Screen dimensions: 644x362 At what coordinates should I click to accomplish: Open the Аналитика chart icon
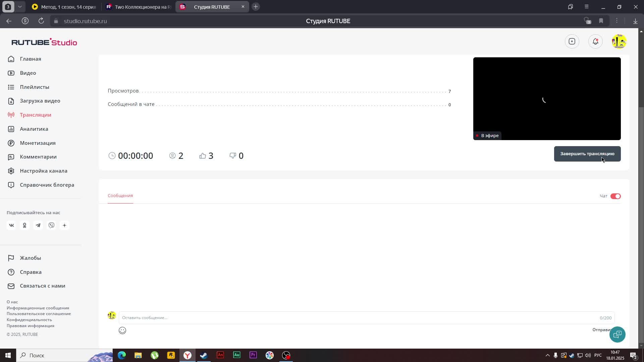point(11,129)
